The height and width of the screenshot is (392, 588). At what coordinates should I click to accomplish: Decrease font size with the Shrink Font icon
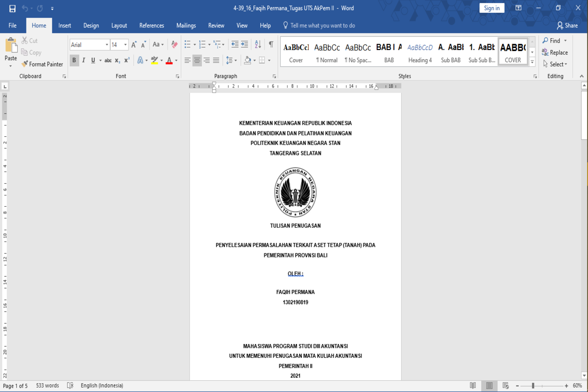point(144,45)
